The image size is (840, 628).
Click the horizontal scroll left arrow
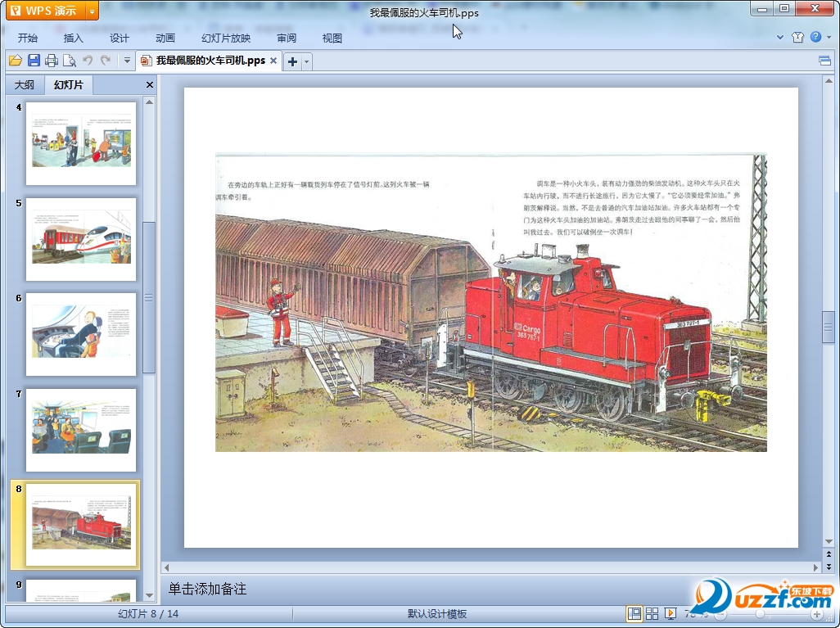click(x=166, y=567)
